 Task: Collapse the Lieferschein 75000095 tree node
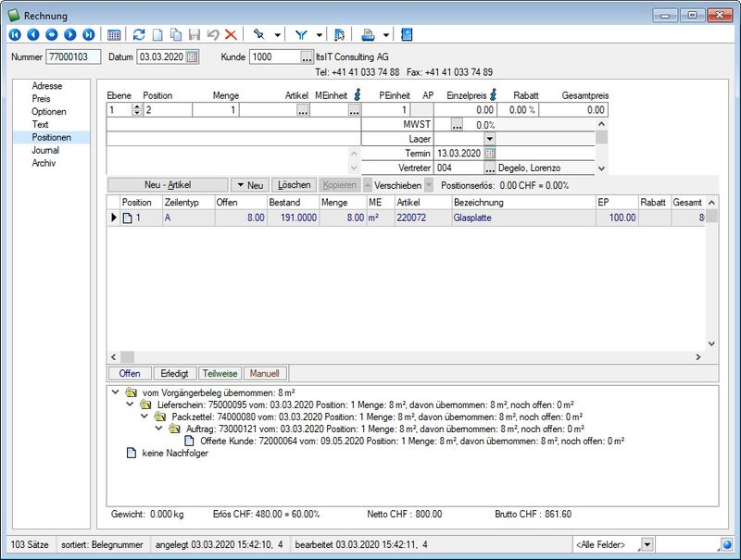[130, 404]
